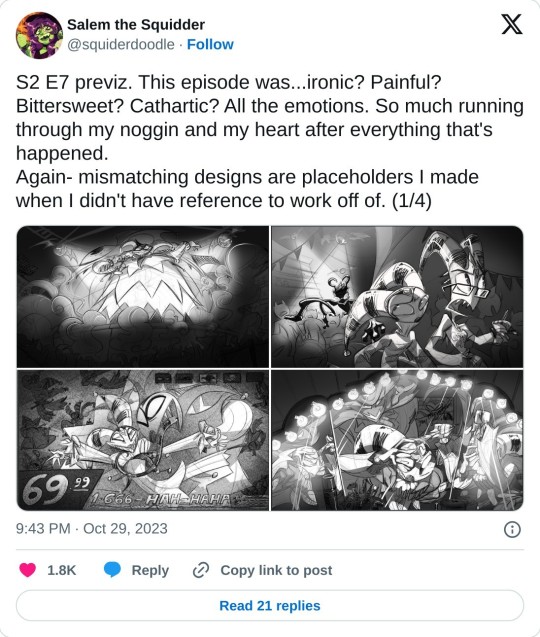The height and width of the screenshot is (637, 540).
Task: Read 21 replies
Action: pos(270,605)
